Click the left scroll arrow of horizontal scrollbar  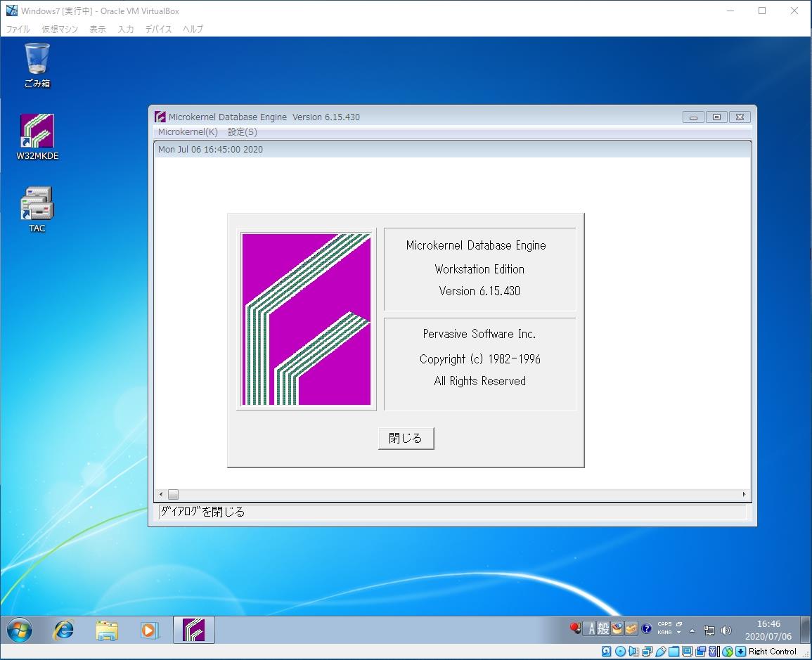tap(161, 494)
